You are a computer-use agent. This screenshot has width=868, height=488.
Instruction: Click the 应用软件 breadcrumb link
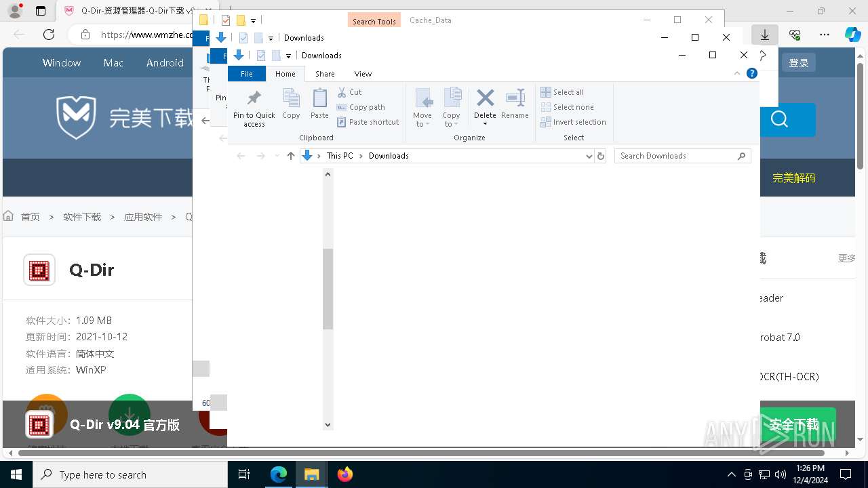click(x=143, y=217)
